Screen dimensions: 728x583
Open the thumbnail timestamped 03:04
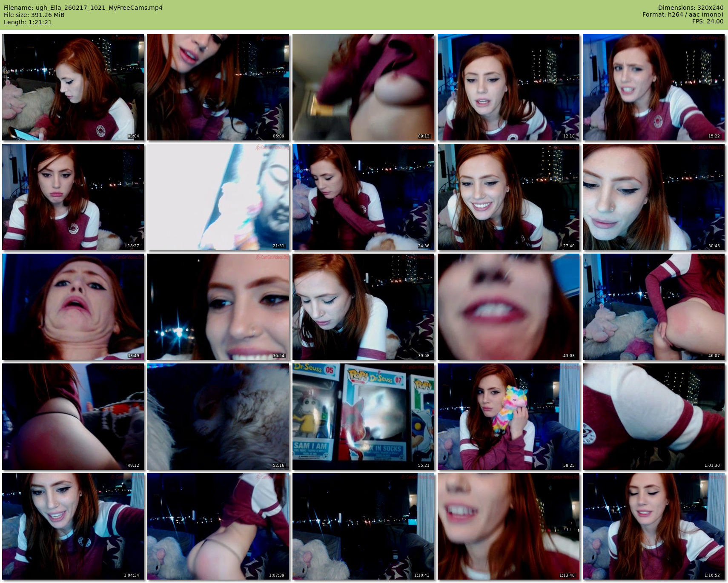(73, 87)
